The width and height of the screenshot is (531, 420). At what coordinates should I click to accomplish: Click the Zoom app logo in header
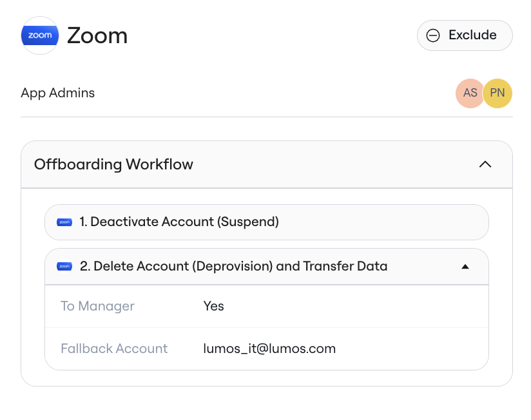[x=40, y=35]
